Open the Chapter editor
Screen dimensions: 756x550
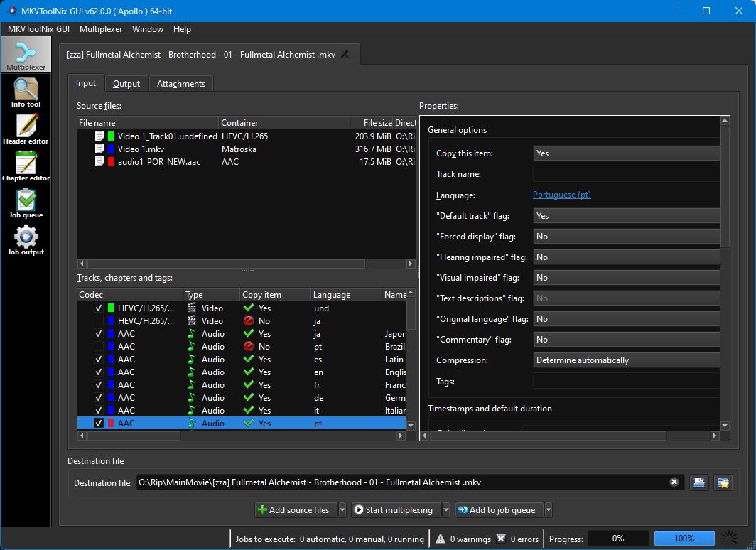pos(26,167)
